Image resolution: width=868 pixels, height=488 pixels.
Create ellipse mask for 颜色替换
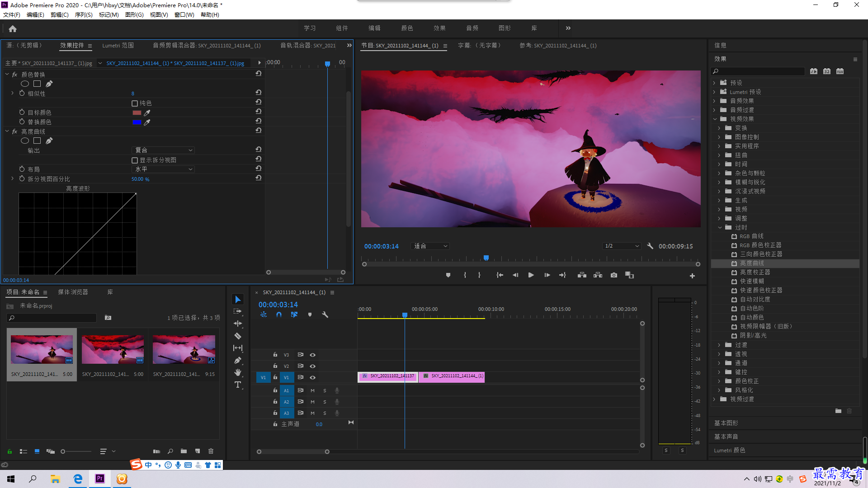(25, 84)
